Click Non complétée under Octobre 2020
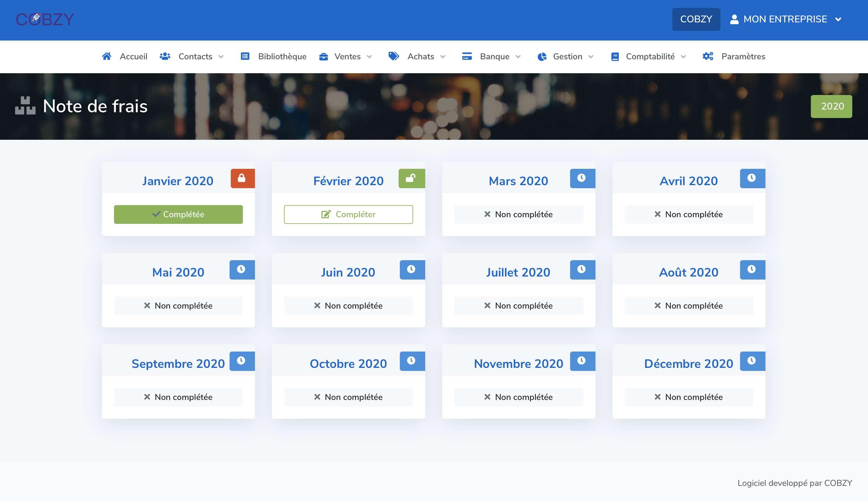This screenshot has height=501, width=868. (x=348, y=397)
